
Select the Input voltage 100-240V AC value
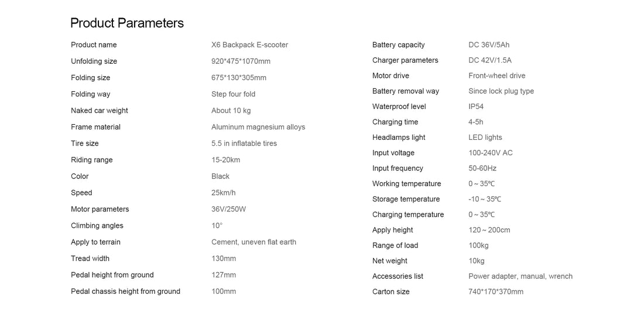(x=491, y=153)
